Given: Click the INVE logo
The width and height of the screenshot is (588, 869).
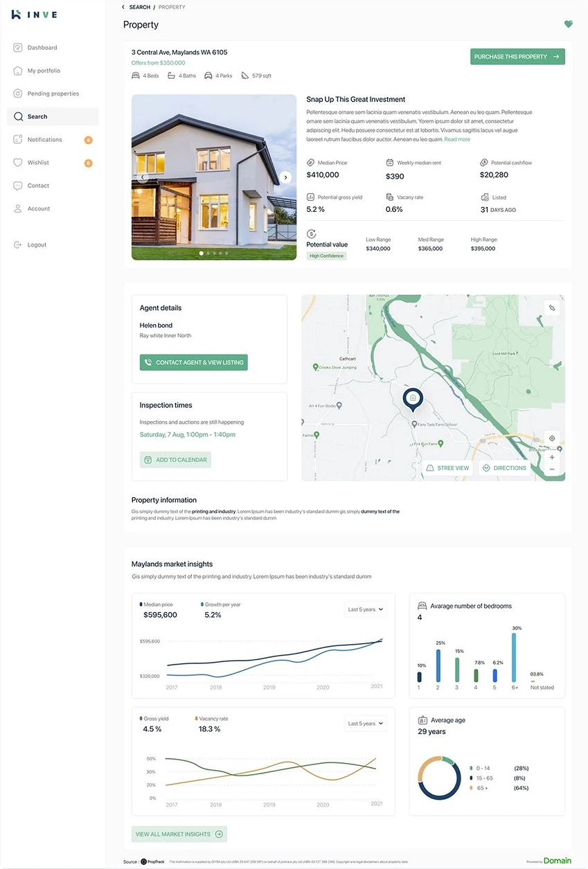Looking at the screenshot, I should point(35,15).
